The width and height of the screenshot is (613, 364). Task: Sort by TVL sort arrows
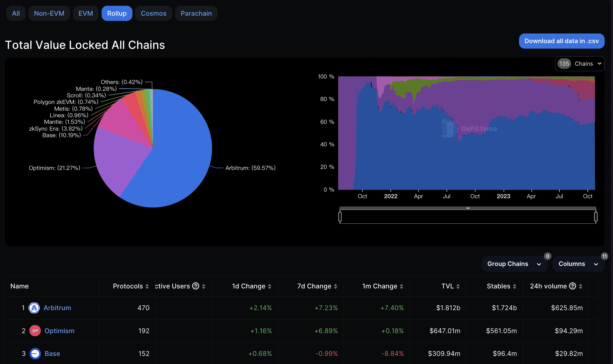click(x=458, y=287)
